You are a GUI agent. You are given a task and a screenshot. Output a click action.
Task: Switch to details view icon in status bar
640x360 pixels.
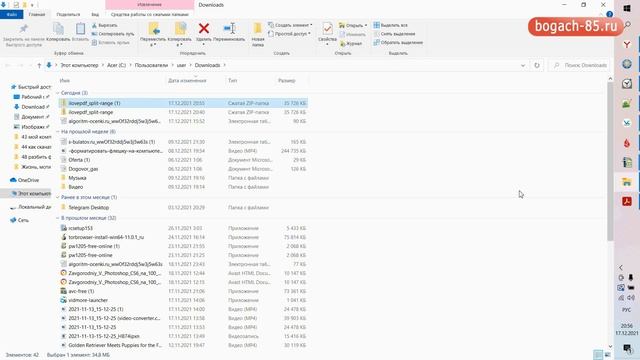(x=598, y=355)
